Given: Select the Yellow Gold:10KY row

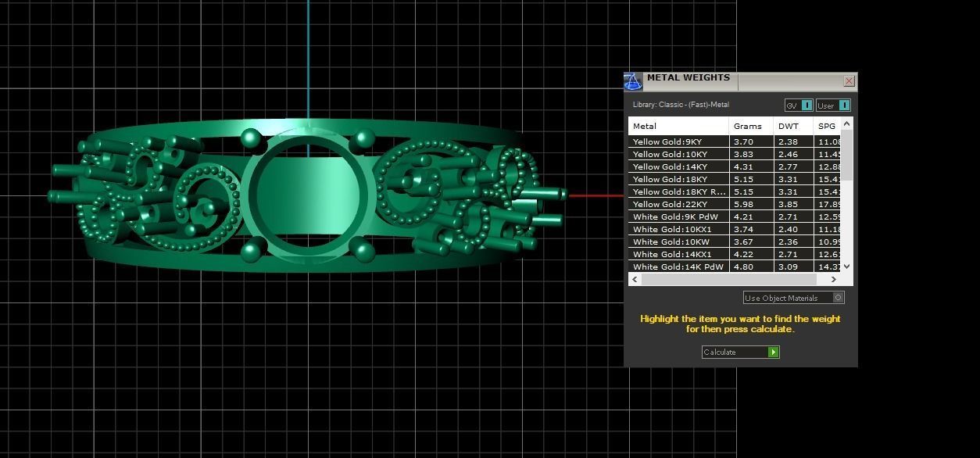Looking at the screenshot, I should 735,154.
